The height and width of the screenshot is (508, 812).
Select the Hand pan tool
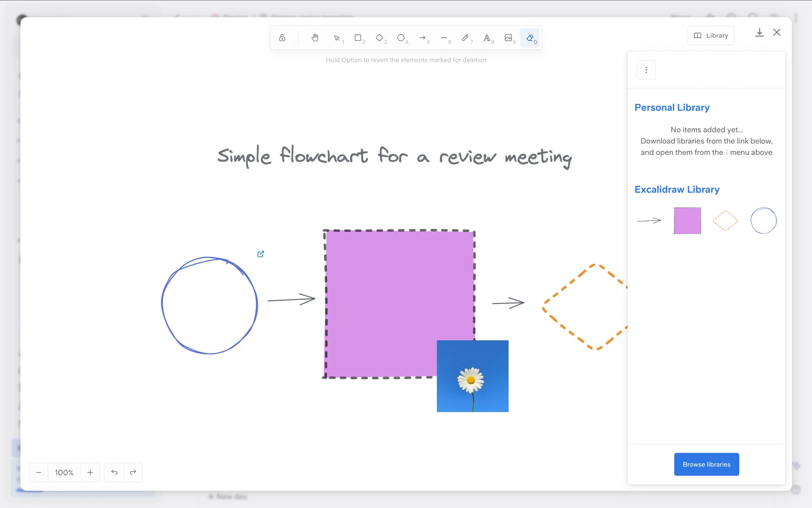point(315,38)
